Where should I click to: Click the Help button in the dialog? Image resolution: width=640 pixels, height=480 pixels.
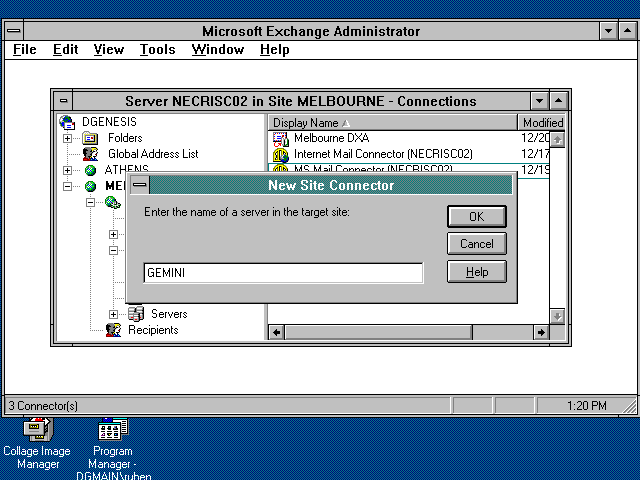coord(477,272)
